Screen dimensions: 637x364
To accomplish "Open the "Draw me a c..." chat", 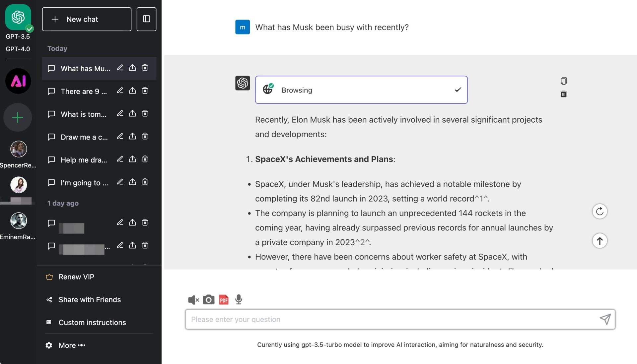I will tap(84, 137).
